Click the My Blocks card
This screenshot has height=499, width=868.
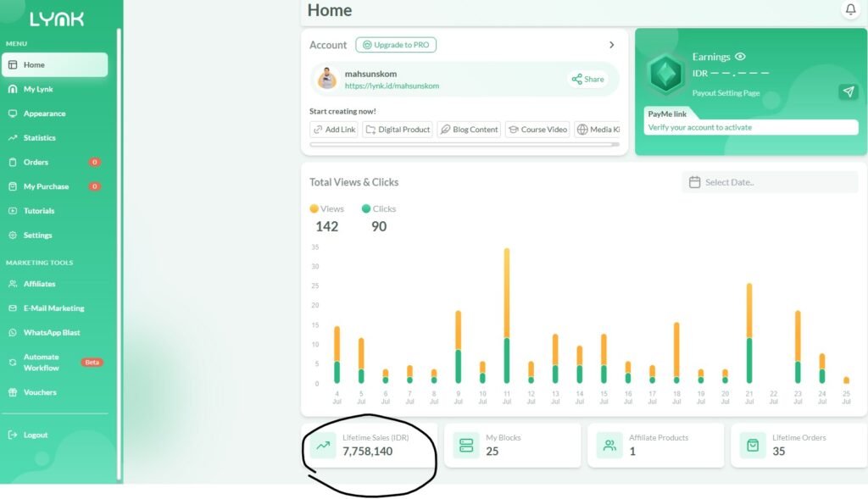pos(513,446)
